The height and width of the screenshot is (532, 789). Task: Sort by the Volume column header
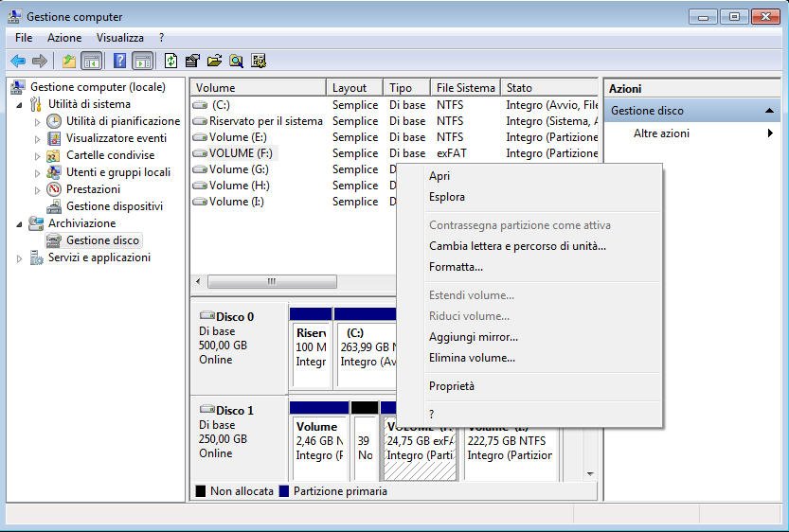point(259,87)
